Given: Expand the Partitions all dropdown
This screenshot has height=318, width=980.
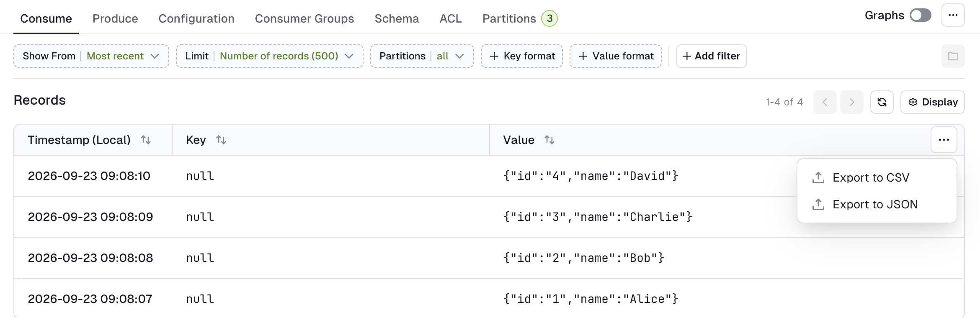Looking at the screenshot, I should (x=422, y=56).
